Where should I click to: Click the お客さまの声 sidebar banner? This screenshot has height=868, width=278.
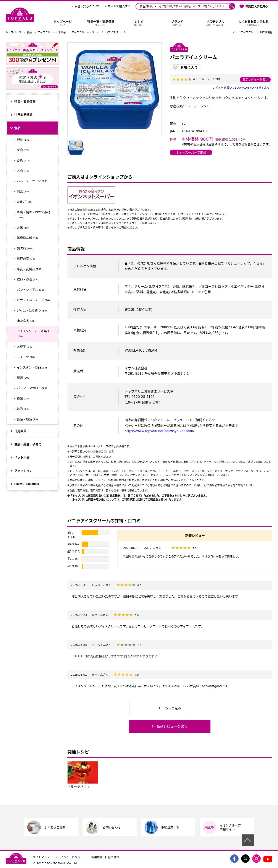pyautogui.click(x=32, y=78)
